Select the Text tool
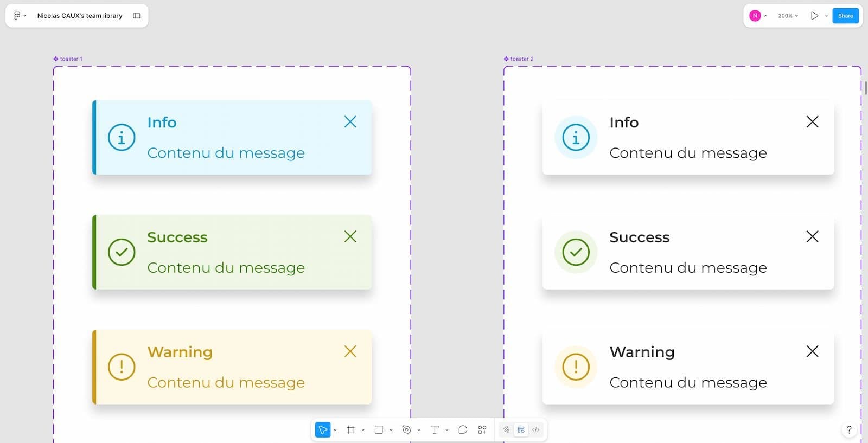The height and width of the screenshot is (443, 868). [x=435, y=430]
